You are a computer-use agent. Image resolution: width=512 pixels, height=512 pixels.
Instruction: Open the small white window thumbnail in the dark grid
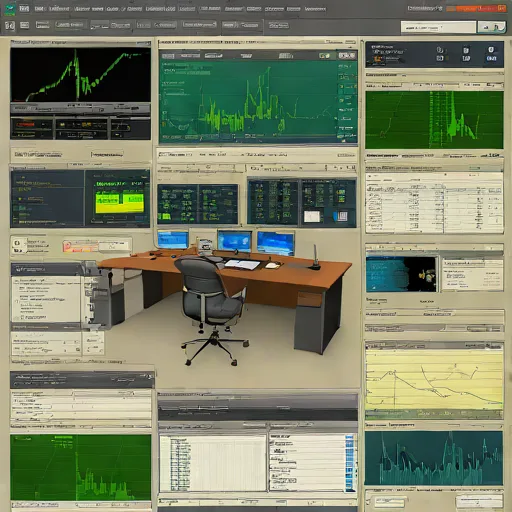[x=312, y=217]
